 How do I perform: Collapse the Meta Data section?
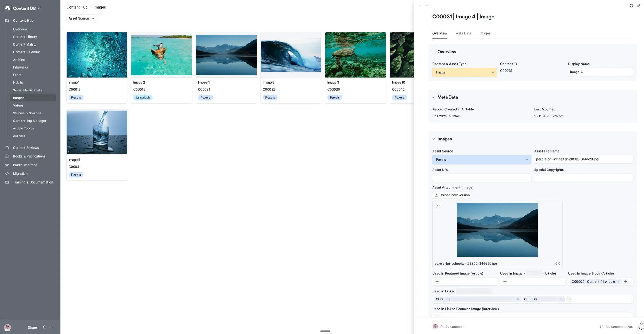pos(433,97)
